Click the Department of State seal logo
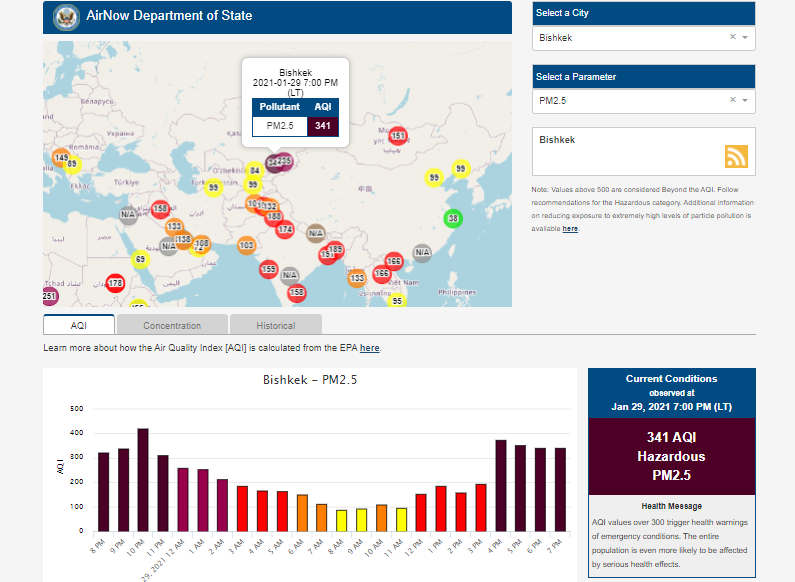The image size is (795, 582). [66, 16]
